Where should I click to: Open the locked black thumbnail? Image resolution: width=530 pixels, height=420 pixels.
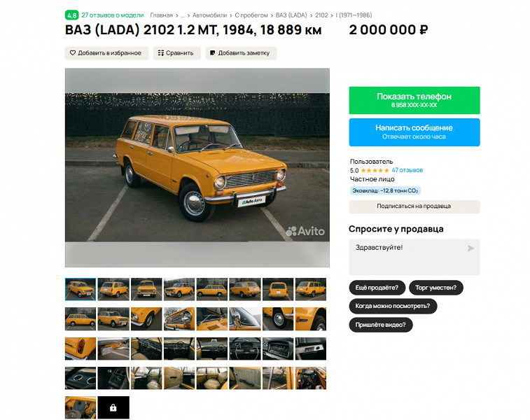coord(113,407)
